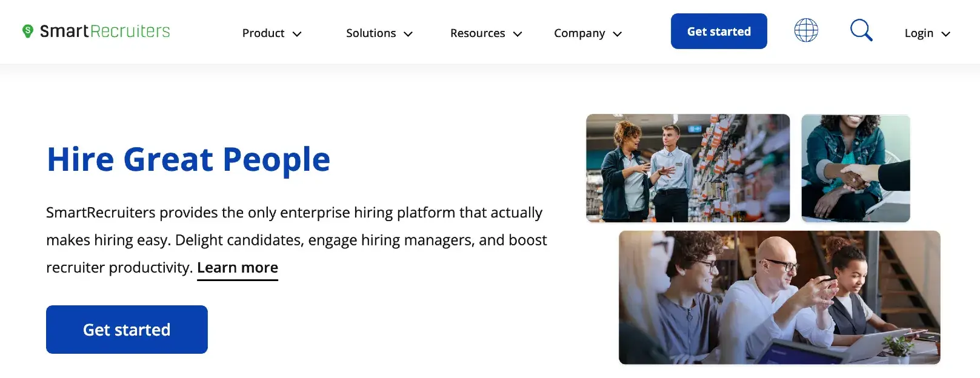
Task: Click Get started in the header
Action: click(x=719, y=31)
